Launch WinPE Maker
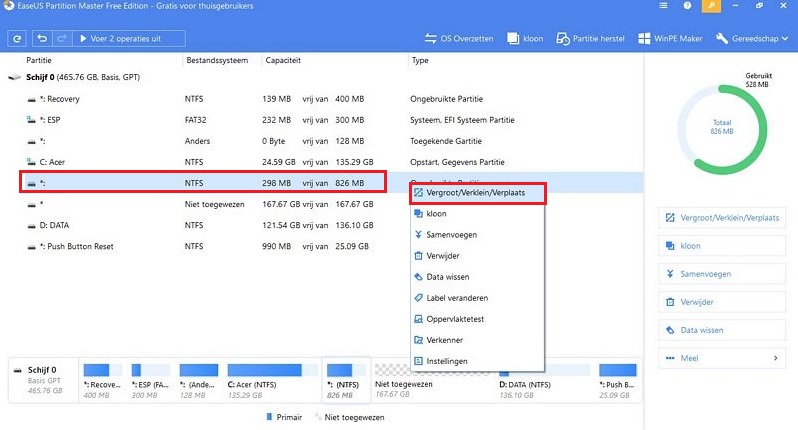Screen dimensions: 798x430 click(x=670, y=39)
